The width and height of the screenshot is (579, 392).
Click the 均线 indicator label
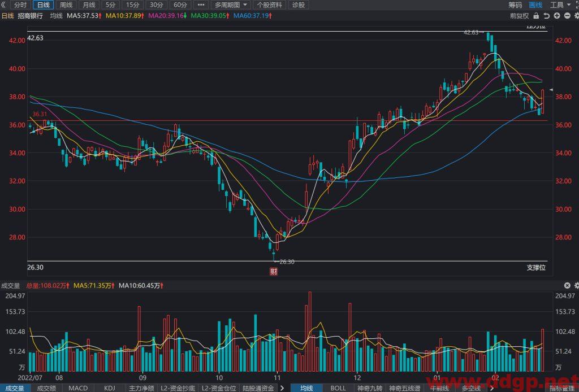pyautogui.click(x=56, y=16)
